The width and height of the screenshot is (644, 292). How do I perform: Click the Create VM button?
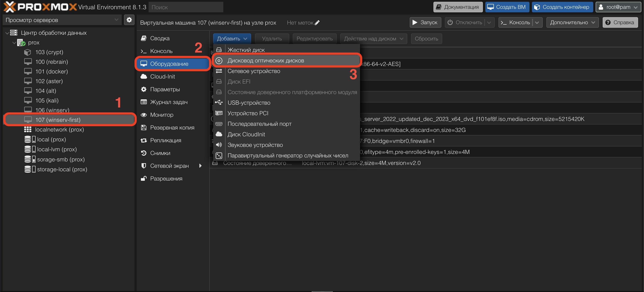pos(507,7)
